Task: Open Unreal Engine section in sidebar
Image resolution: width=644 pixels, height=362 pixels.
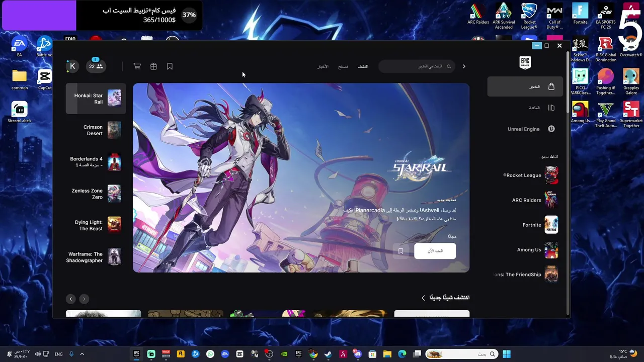Action: coord(525,129)
